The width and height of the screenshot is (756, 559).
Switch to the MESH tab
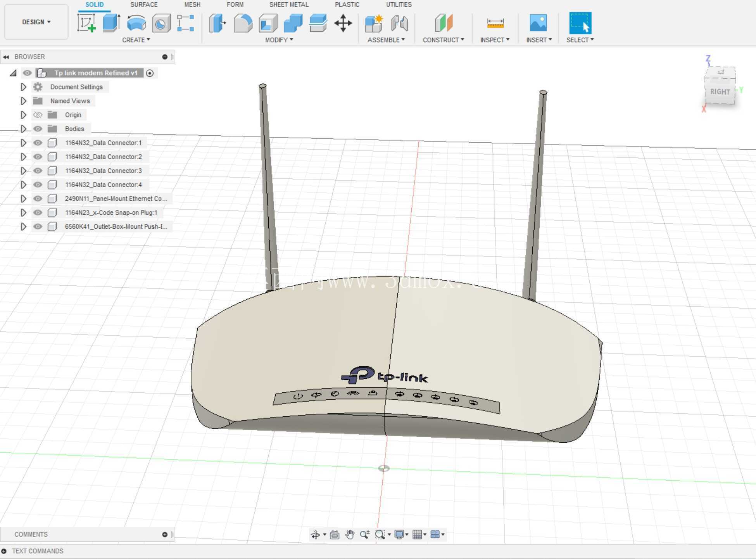pyautogui.click(x=192, y=5)
